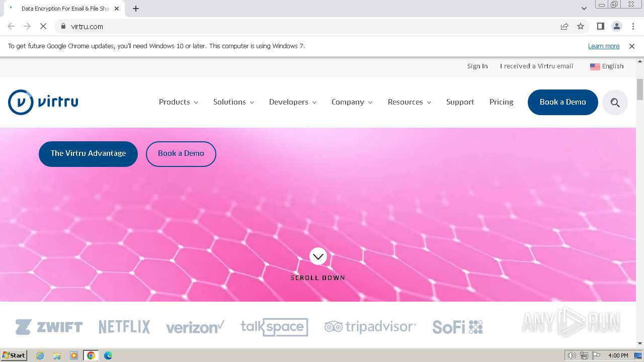Click the Virtru logo

(x=43, y=102)
